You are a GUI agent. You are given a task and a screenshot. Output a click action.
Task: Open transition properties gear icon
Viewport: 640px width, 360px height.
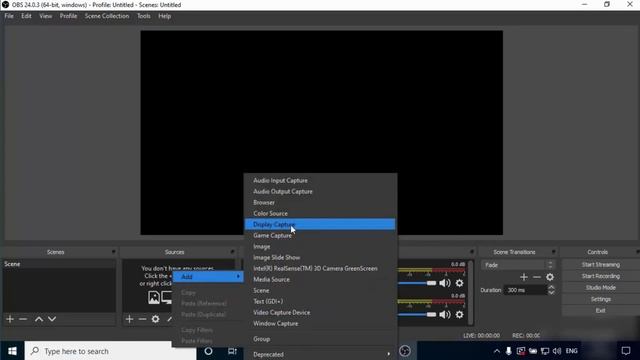550,277
